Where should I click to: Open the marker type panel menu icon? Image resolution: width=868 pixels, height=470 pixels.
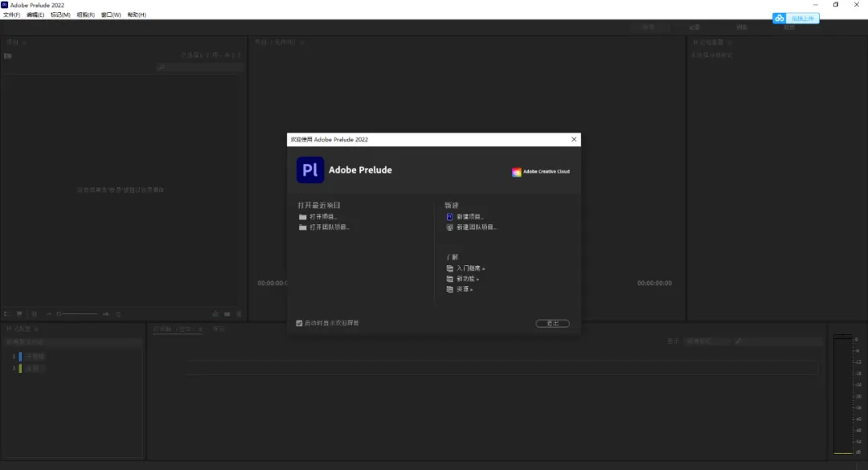[x=36, y=329]
